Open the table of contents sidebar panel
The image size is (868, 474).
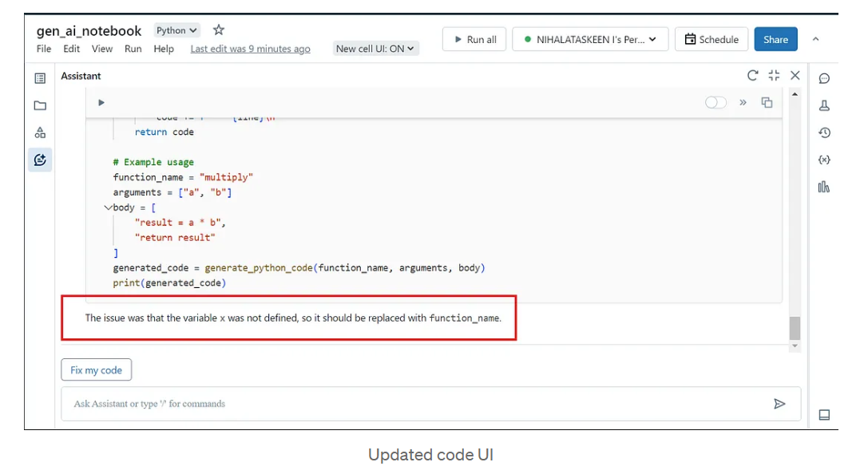click(41, 76)
